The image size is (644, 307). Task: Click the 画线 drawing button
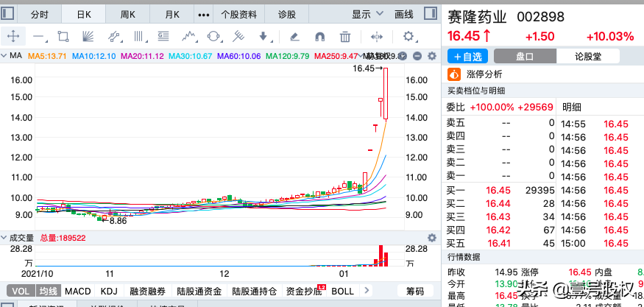(x=404, y=15)
